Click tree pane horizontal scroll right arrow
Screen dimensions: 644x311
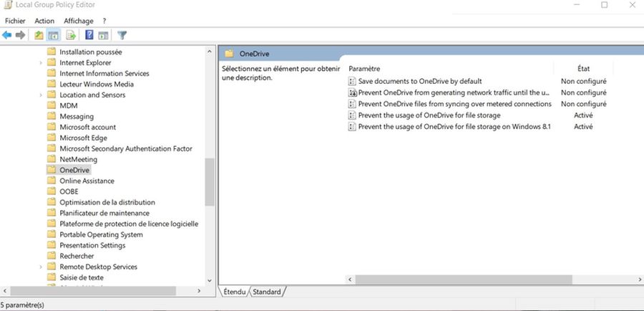tap(199, 291)
